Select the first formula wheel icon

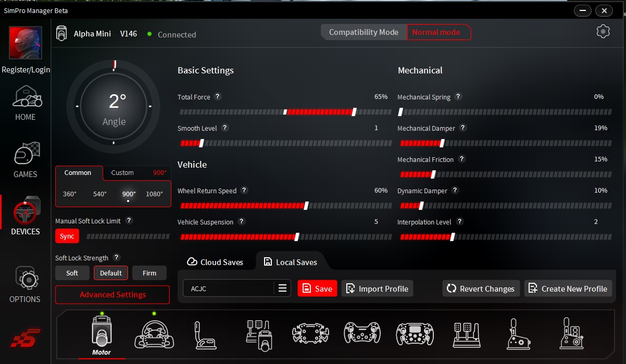[311, 333]
